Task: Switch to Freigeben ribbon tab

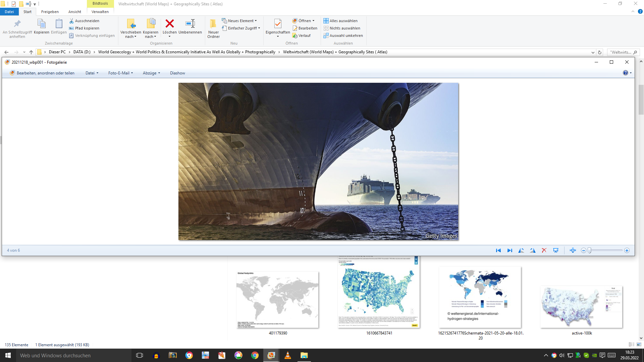Action: tap(50, 12)
